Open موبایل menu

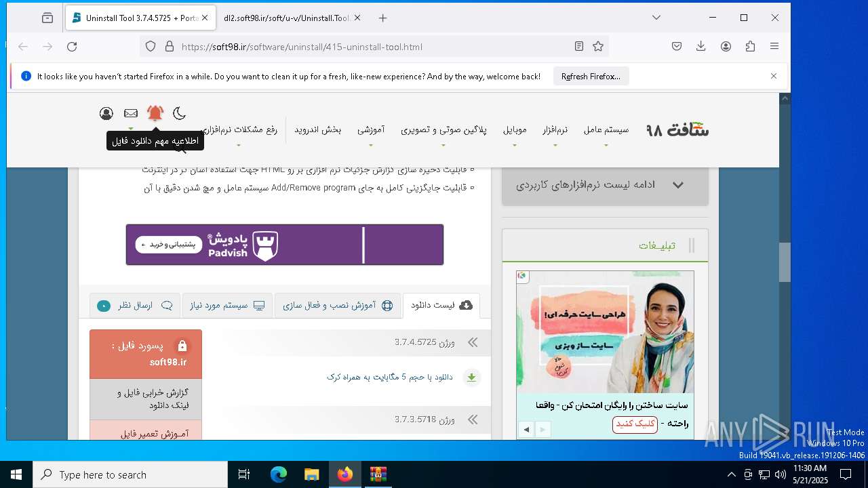click(x=515, y=129)
